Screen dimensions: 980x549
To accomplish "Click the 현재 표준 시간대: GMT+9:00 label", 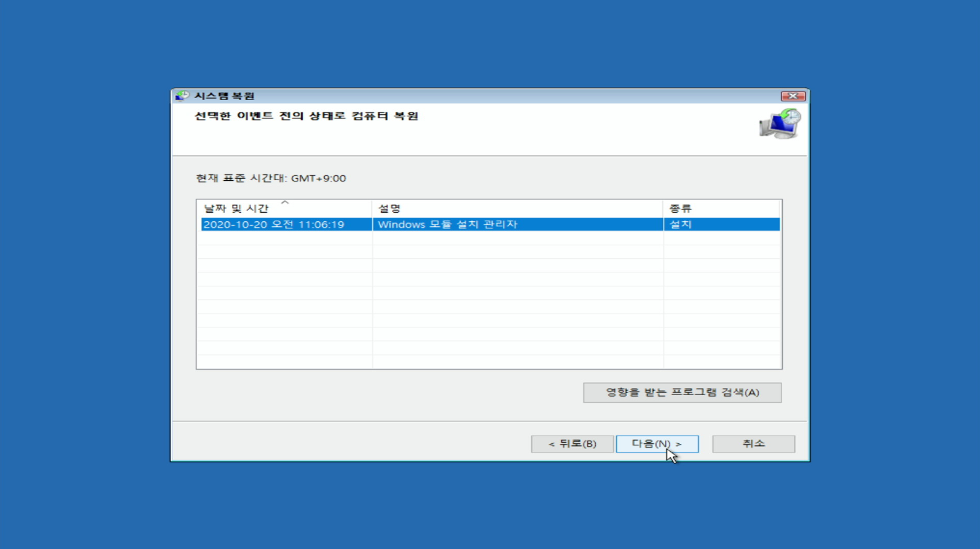I will [x=271, y=178].
